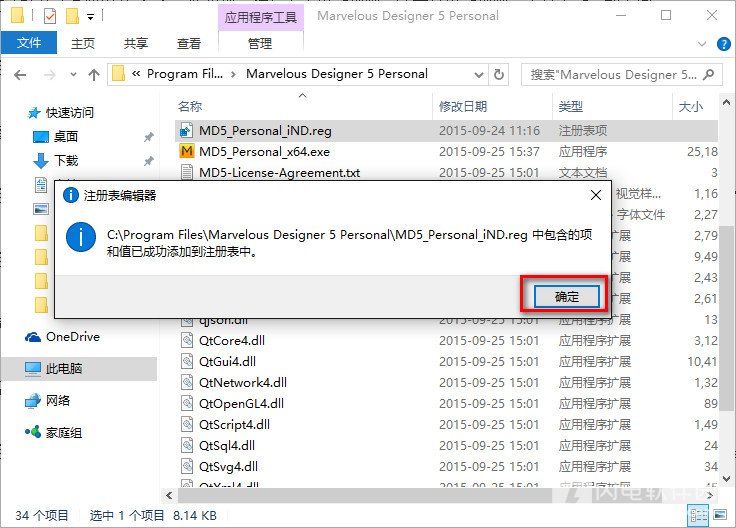Select QtScript4.dll in file list

tap(234, 425)
